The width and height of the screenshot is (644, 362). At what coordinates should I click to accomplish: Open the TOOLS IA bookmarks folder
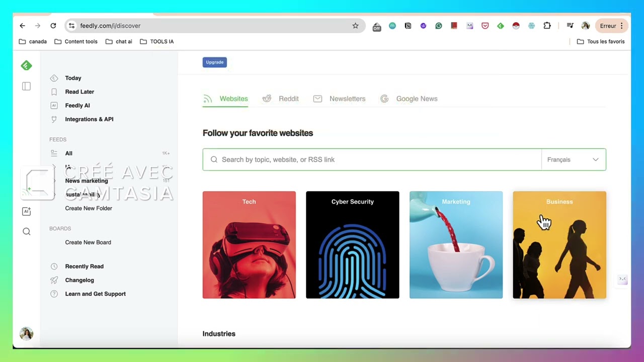click(x=156, y=41)
